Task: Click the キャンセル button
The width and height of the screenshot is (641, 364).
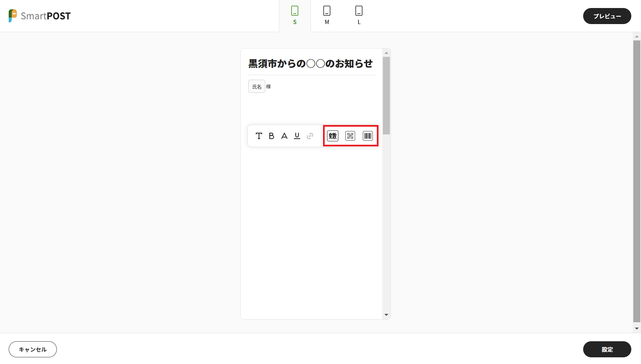Action: click(33, 349)
